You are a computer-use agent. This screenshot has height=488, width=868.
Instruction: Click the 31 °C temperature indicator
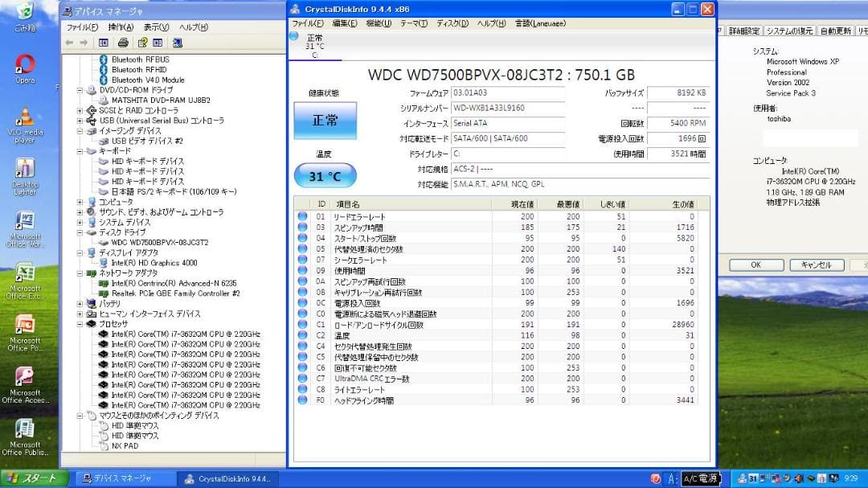(325, 175)
